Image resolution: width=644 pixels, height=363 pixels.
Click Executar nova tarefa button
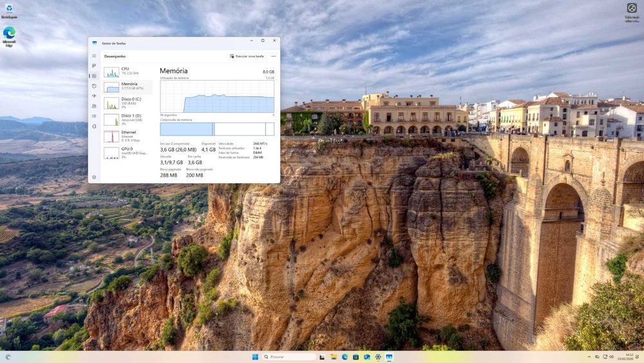(247, 56)
